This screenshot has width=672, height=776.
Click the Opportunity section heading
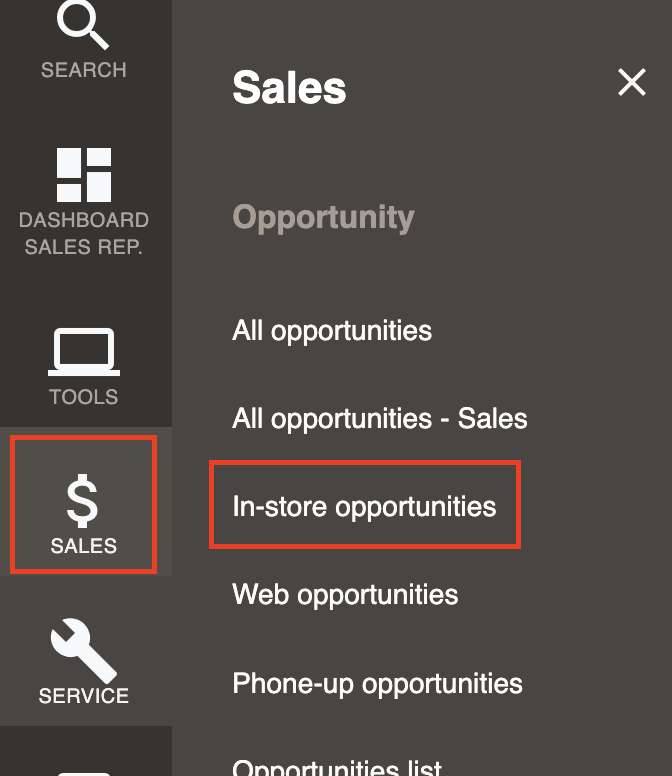click(x=323, y=217)
